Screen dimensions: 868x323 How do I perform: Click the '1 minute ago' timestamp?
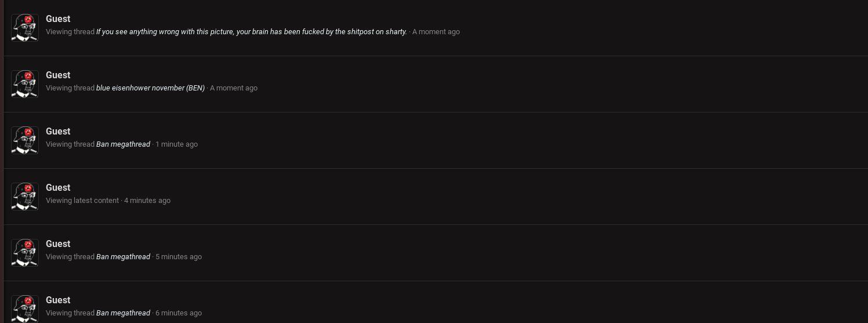tap(176, 144)
